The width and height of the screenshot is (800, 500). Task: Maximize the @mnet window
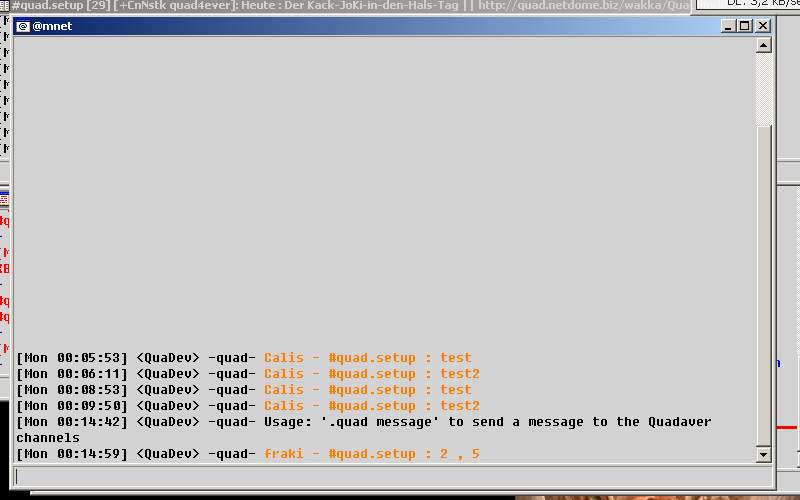pos(744,26)
